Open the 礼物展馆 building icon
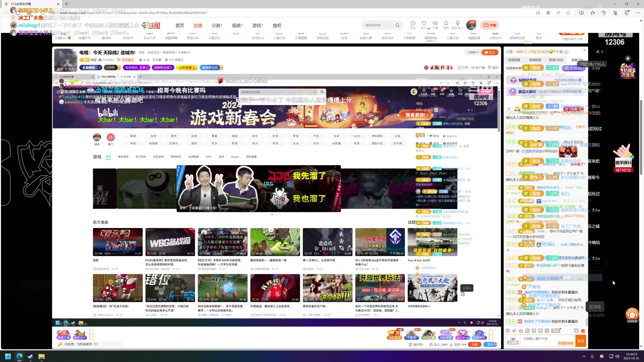Image resolution: width=644 pixels, height=362 pixels. click(x=479, y=334)
